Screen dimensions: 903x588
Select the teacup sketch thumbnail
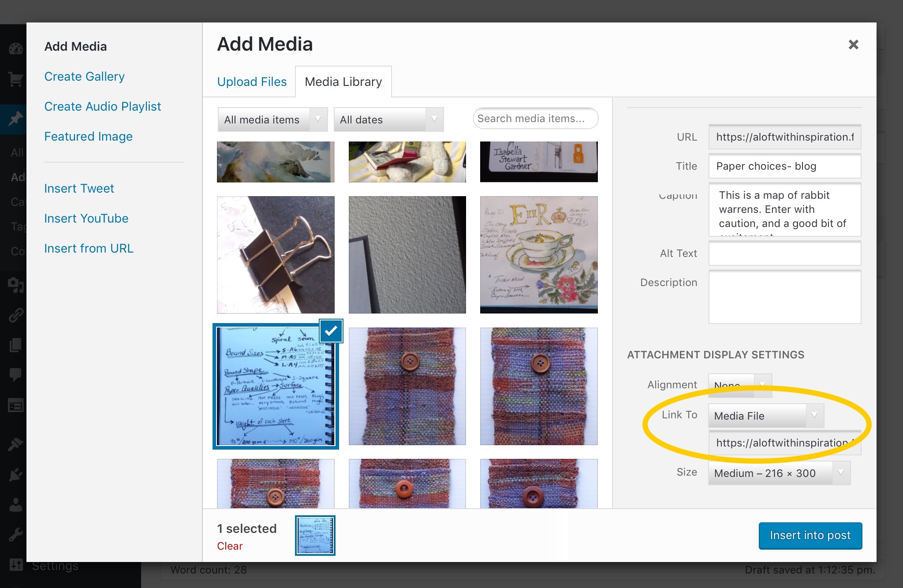click(x=538, y=255)
